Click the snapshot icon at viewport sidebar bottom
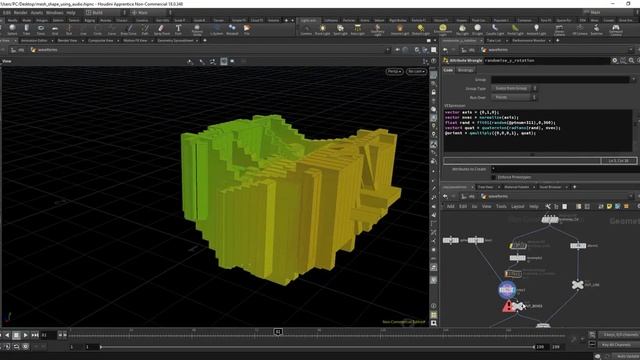This screenshot has width=640, height=360. [x=433, y=323]
